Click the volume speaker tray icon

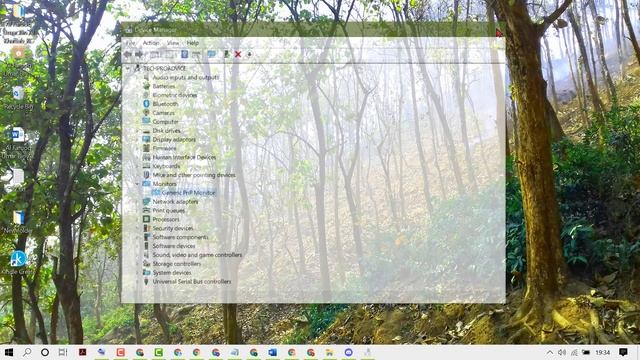[562, 352]
